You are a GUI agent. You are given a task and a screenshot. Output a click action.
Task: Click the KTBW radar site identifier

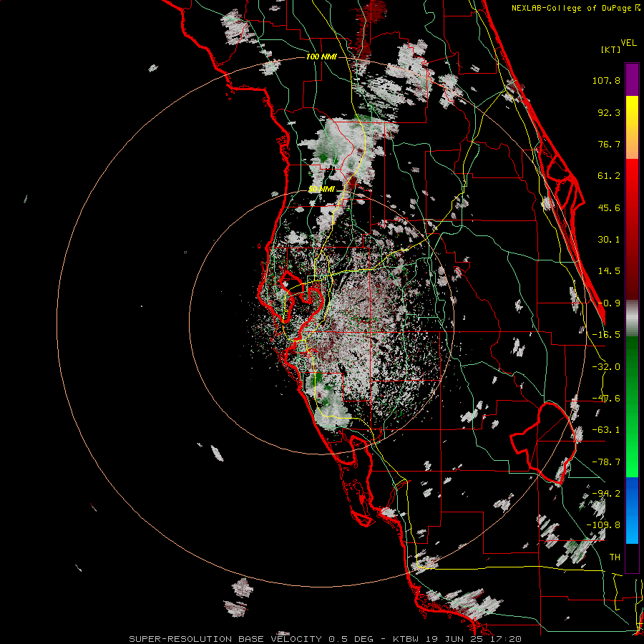click(406, 639)
